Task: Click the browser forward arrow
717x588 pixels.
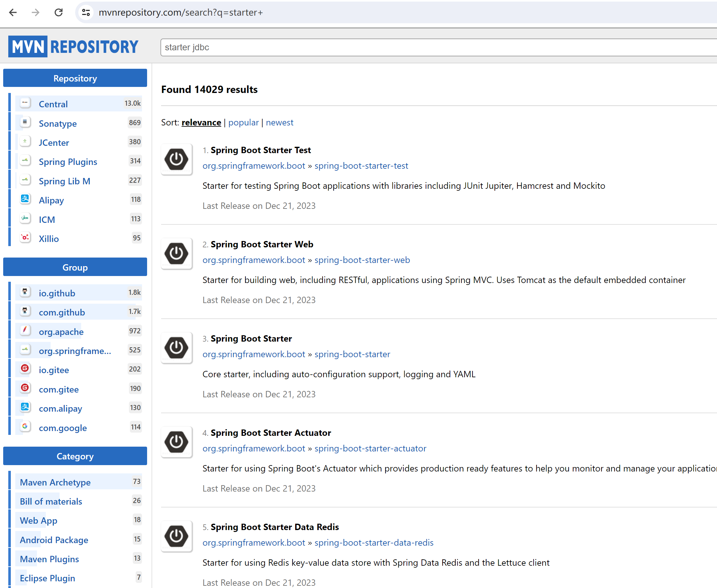Action: click(36, 12)
